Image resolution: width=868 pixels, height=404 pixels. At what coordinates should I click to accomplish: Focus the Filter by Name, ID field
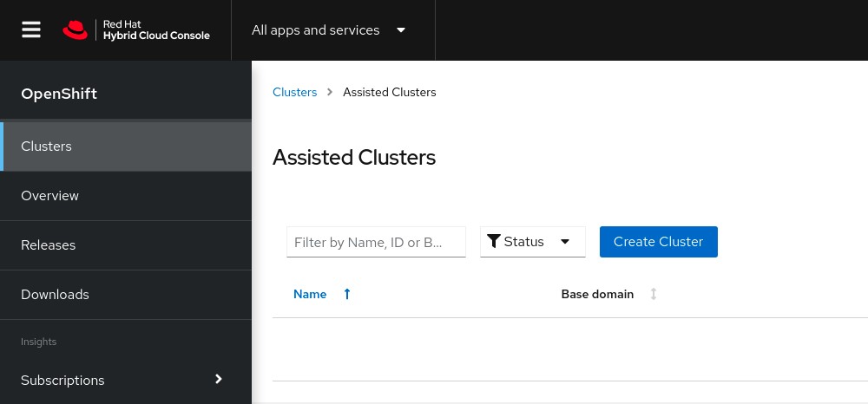coord(376,242)
